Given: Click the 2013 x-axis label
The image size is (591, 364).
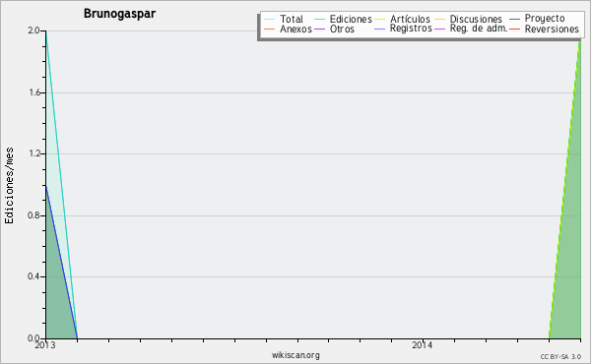Looking at the screenshot, I should 45,345.
